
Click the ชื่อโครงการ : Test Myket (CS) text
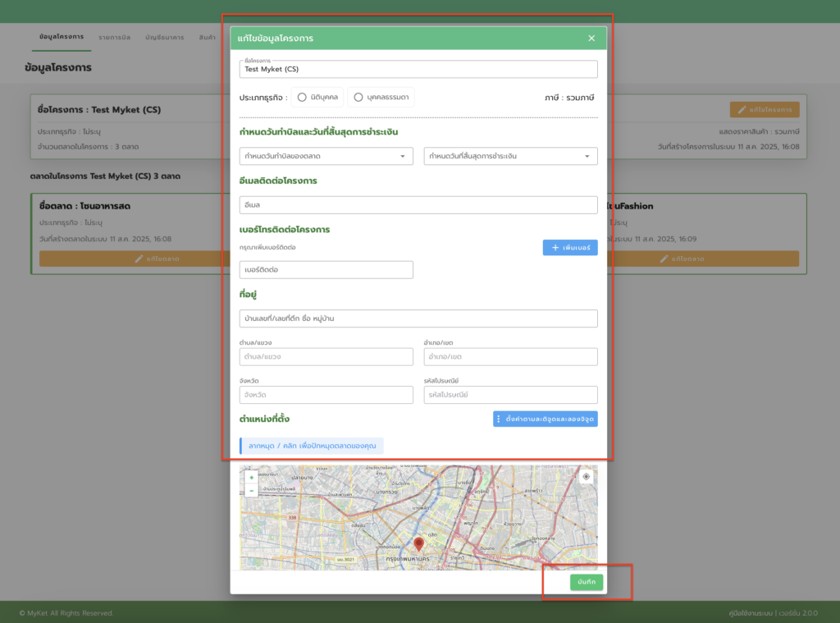[x=99, y=109]
